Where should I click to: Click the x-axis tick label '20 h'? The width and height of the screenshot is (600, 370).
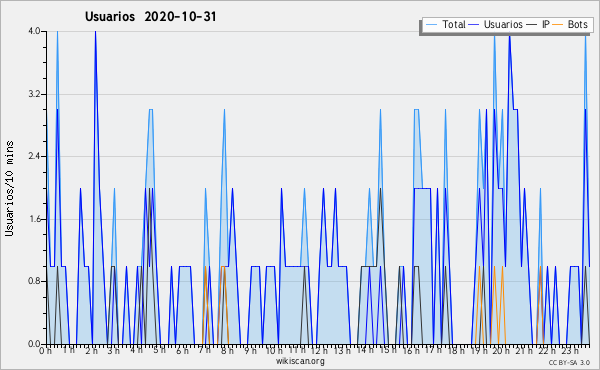click(x=501, y=350)
